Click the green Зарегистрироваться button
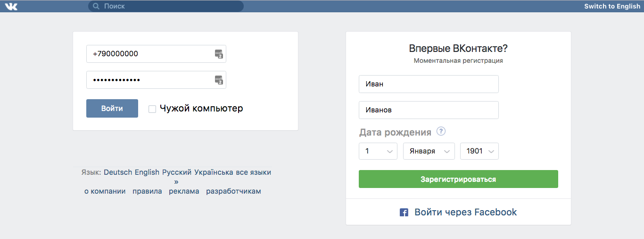The width and height of the screenshot is (644, 239). [x=458, y=179]
